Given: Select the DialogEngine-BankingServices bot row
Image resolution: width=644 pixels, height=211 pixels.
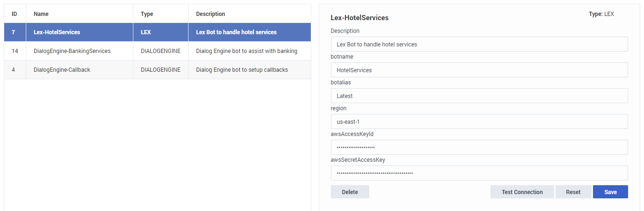Looking at the screenshot, I should coord(157,51).
